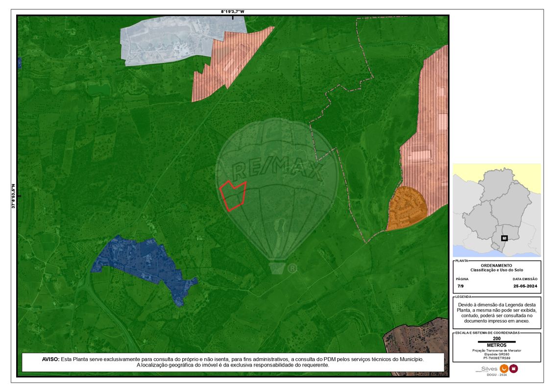Click the Silves wordmark logo
The width and height of the screenshot is (554, 392).
(489, 368)
